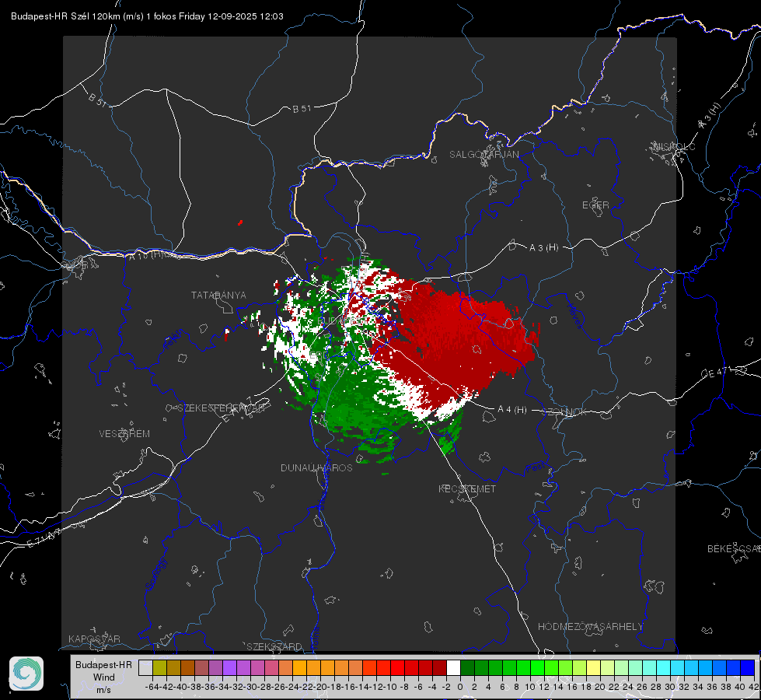Viewport: 761px width, 700px height.
Task: Click the 'Pest' county label
Action: (x=536, y=468)
